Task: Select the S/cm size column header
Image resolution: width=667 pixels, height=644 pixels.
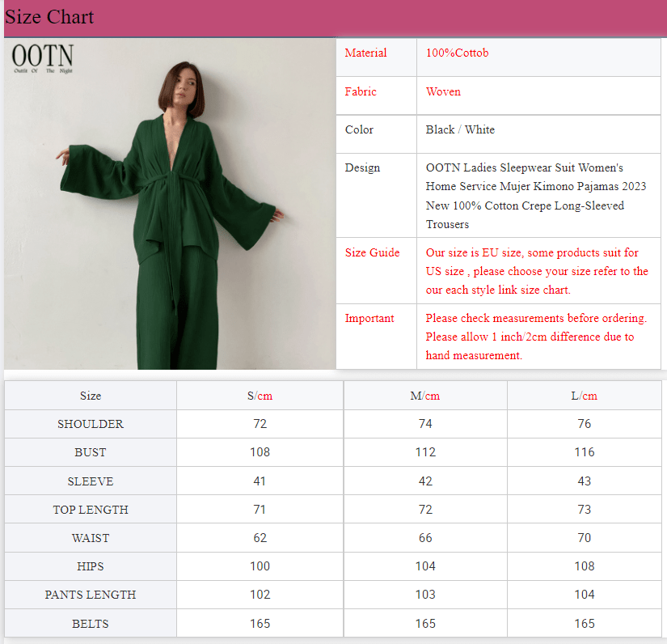Action: point(259,395)
